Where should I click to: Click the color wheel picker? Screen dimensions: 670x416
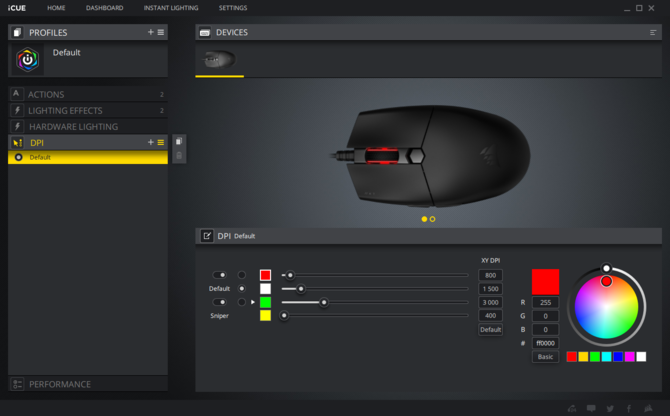pyautogui.click(x=606, y=307)
